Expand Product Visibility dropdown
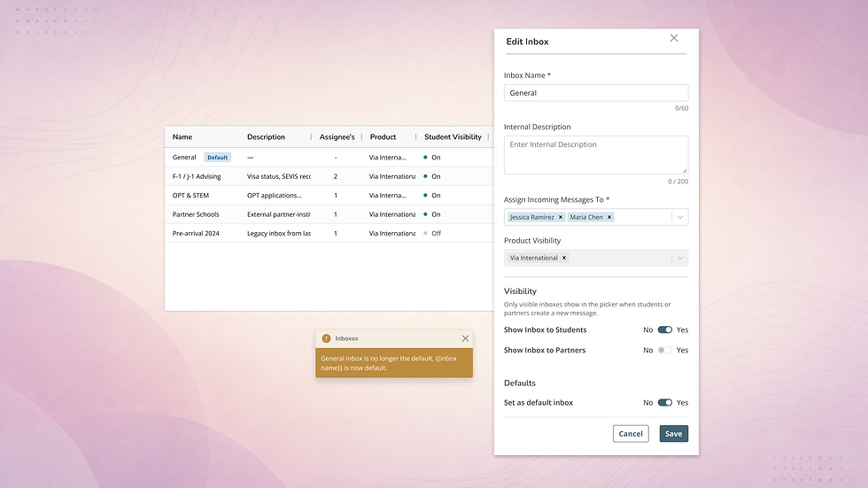Viewport: 868px width, 488px height. tap(680, 258)
